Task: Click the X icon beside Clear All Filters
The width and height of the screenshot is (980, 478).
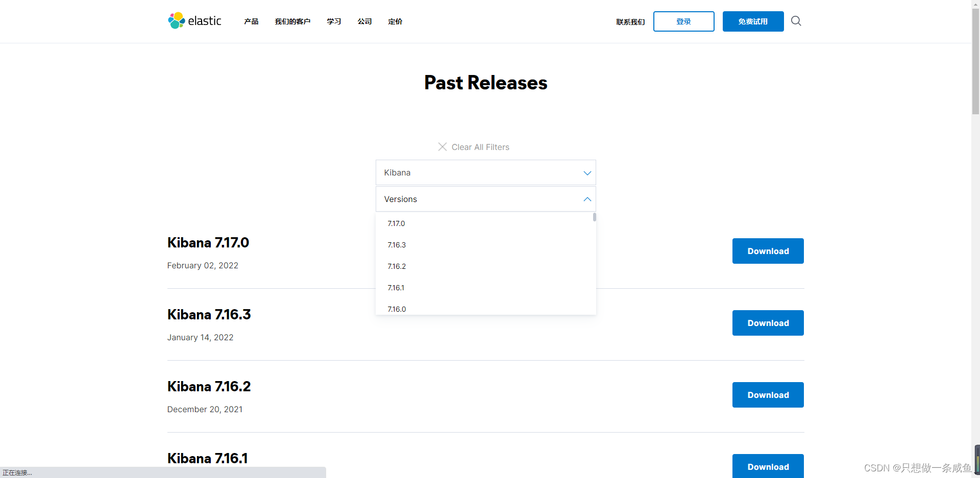Action: [x=443, y=147]
